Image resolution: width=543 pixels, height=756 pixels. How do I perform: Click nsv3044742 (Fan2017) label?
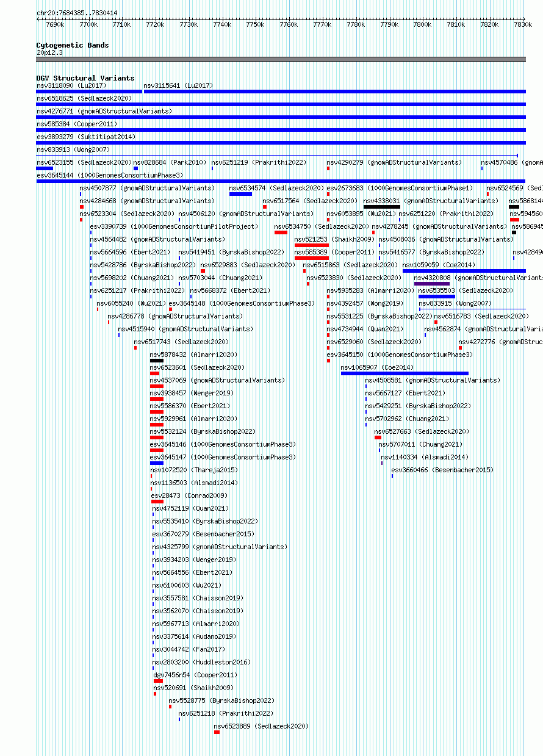189,649
